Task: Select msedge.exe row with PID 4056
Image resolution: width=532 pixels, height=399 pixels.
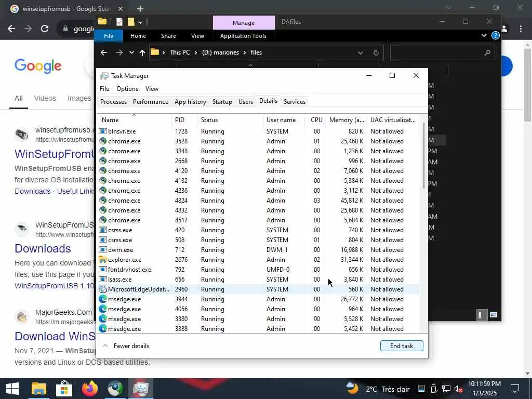Action: (259, 309)
